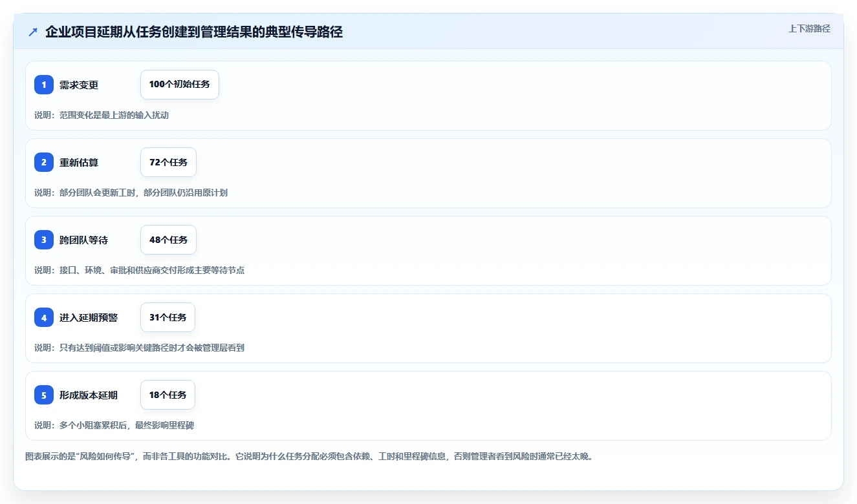Click the 形成版本延期 step label
The image size is (857, 504).
(89, 395)
